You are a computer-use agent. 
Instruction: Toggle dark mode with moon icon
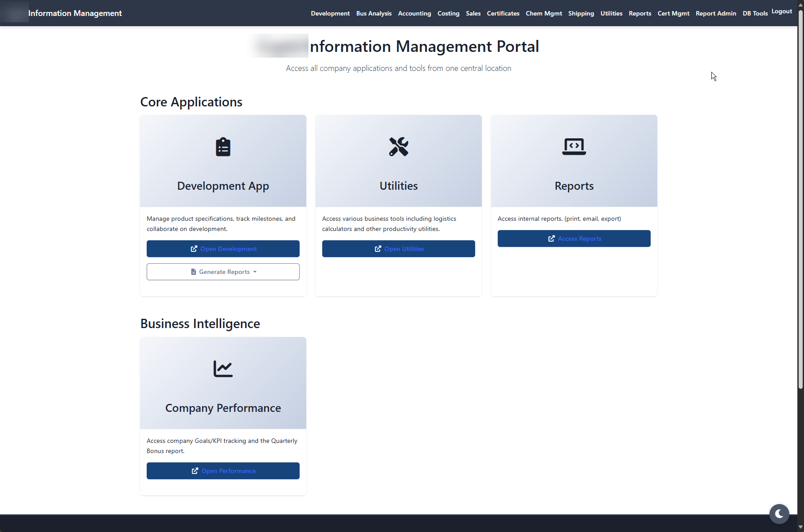pyautogui.click(x=779, y=514)
